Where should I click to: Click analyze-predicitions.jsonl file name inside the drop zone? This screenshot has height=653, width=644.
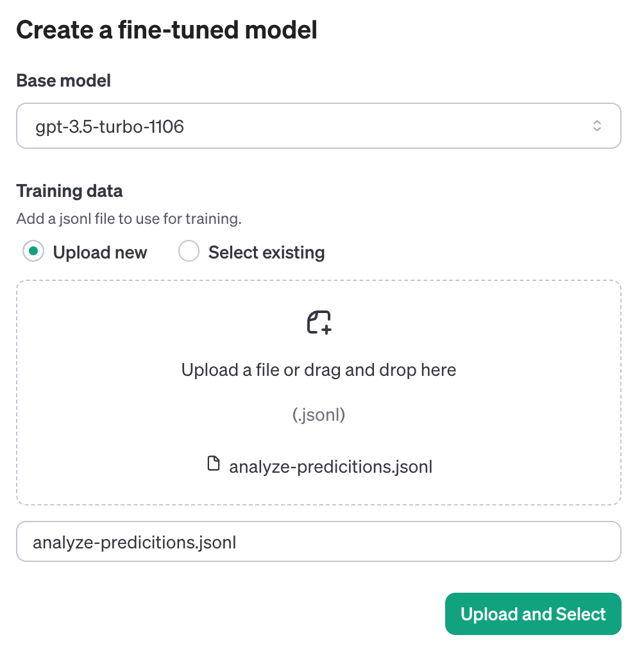[330, 466]
